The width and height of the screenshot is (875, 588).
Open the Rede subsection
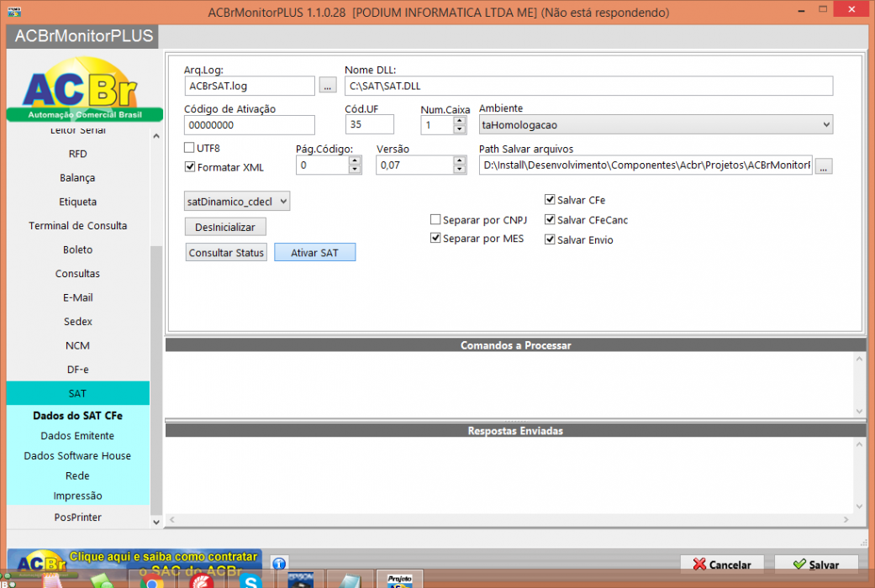point(77,476)
